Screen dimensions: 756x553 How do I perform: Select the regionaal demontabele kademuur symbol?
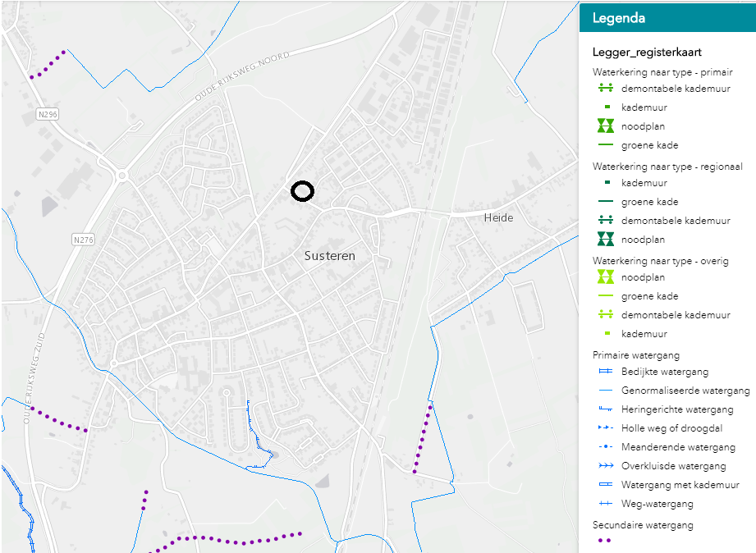click(606, 221)
